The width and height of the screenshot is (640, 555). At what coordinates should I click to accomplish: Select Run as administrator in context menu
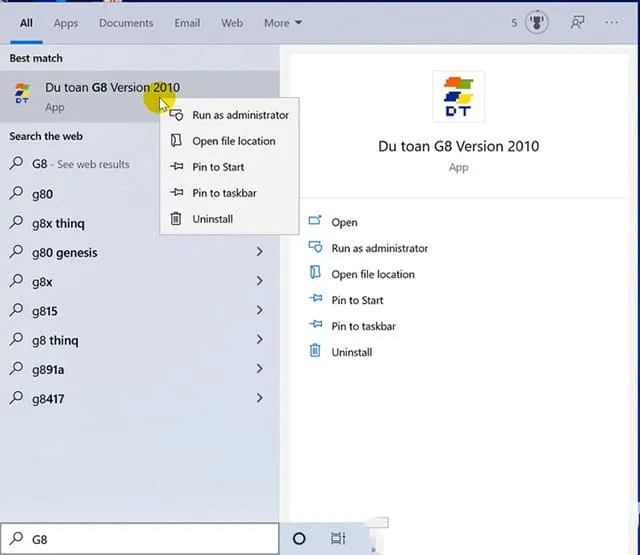coord(229,115)
